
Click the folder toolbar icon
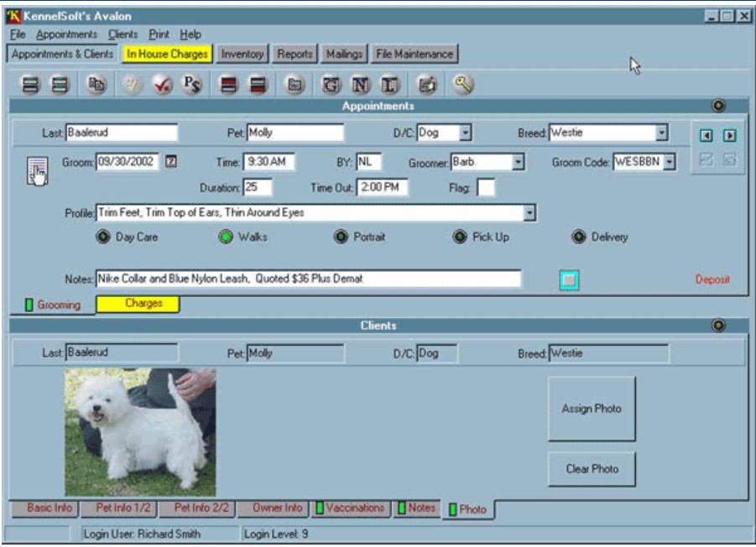tap(295, 85)
